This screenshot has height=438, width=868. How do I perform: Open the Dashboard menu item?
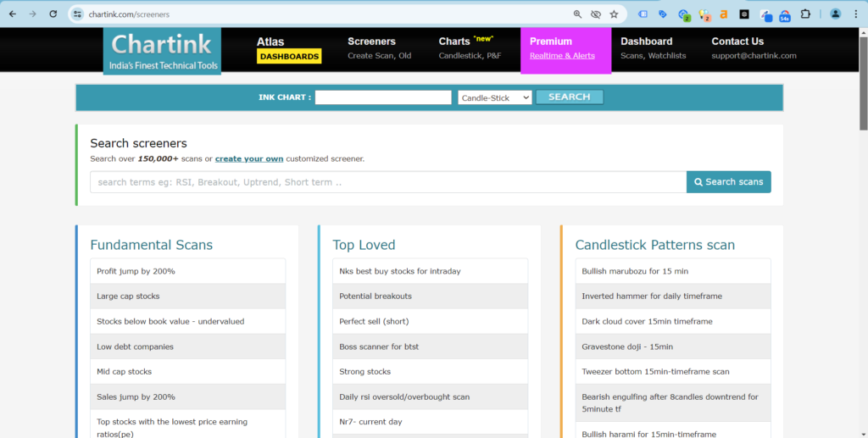pos(654,48)
